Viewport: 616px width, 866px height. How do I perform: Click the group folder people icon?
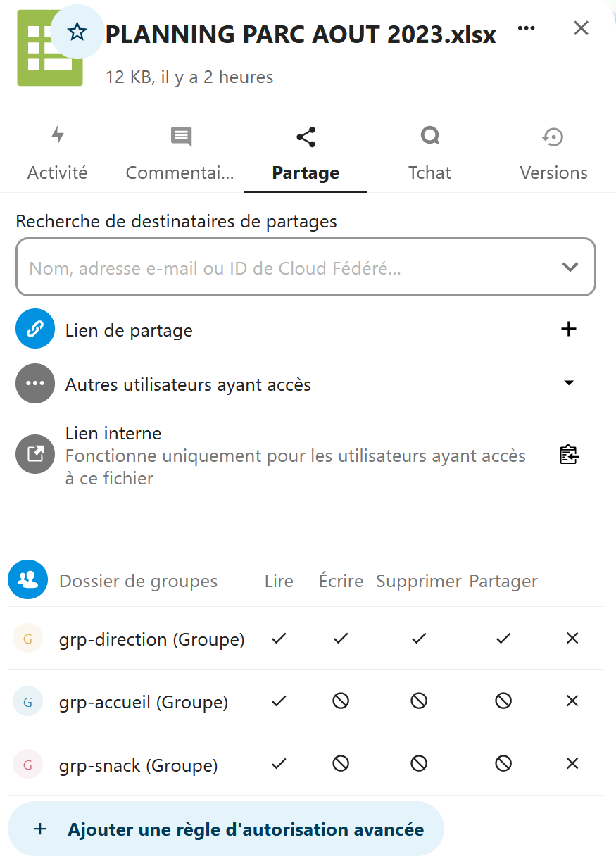pyautogui.click(x=27, y=579)
